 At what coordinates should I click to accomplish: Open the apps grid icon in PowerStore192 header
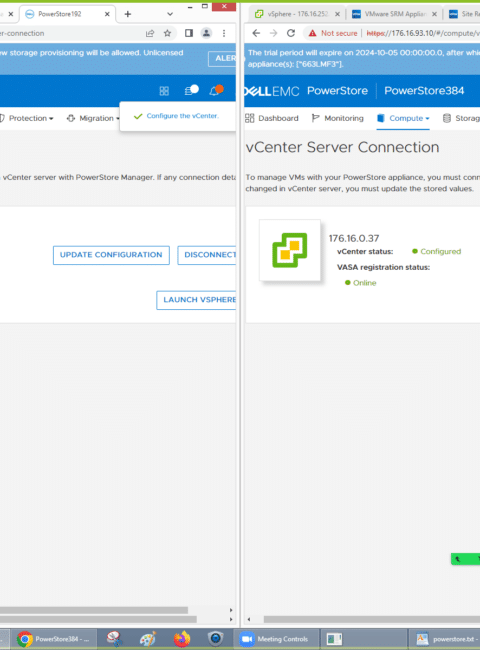pyautogui.click(x=164, y=91)
